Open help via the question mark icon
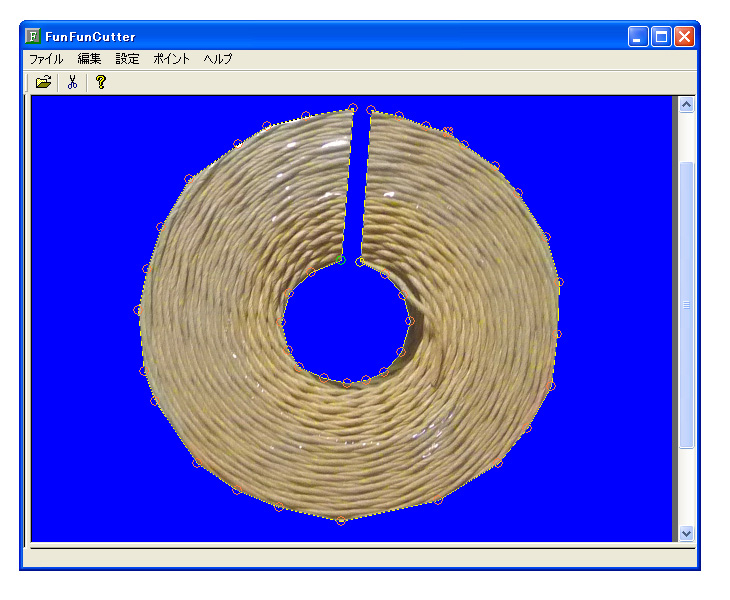The height and width of the screenshot is (600, 730). click(x=101, y=82)
